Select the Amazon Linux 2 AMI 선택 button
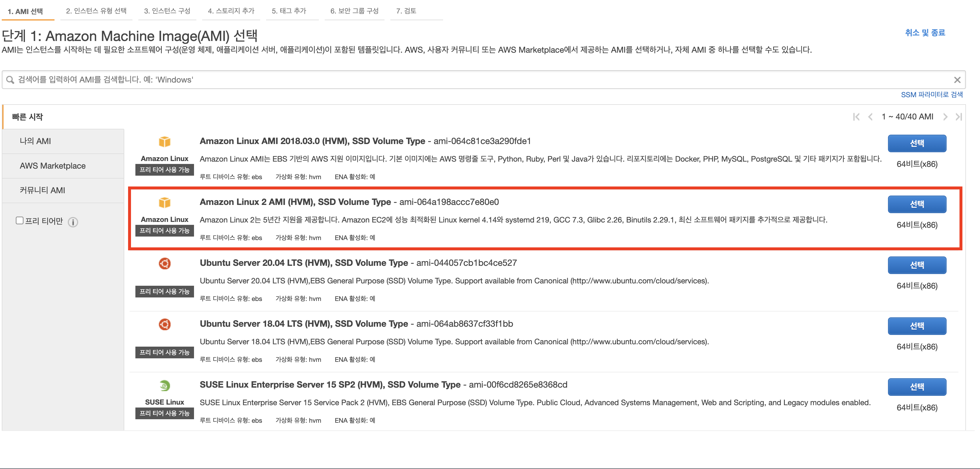 917,204
